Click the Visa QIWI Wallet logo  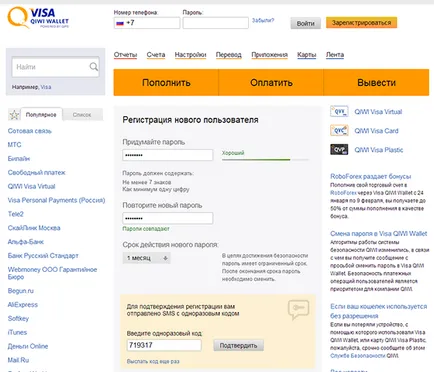38,17
